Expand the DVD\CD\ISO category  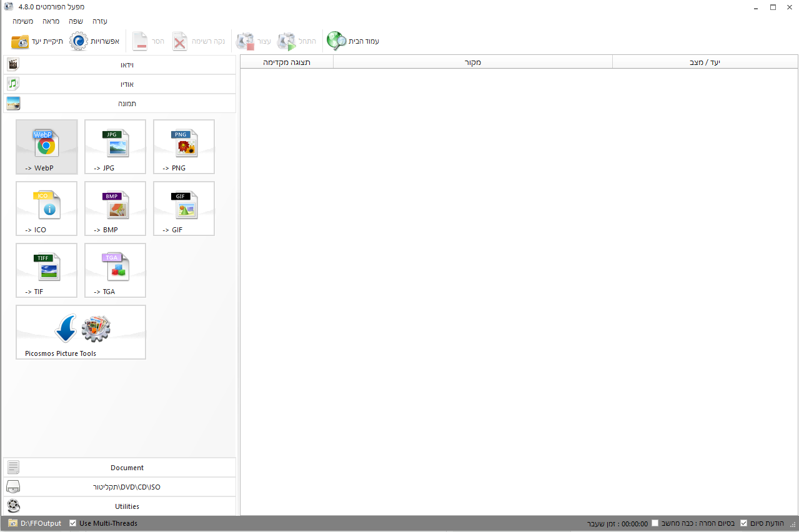coord(120,487)
